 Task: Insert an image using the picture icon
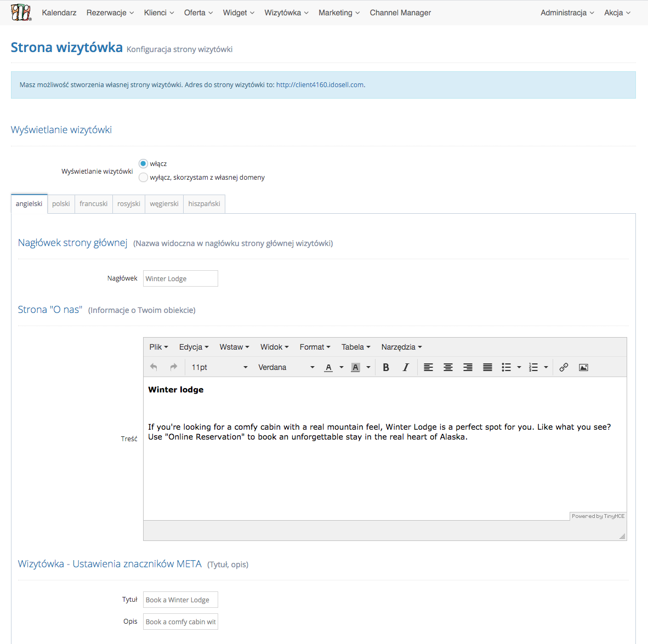click(583, 367)
